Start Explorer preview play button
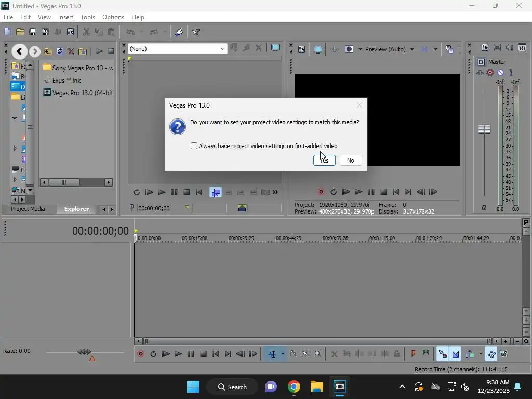 pos(99,51)
